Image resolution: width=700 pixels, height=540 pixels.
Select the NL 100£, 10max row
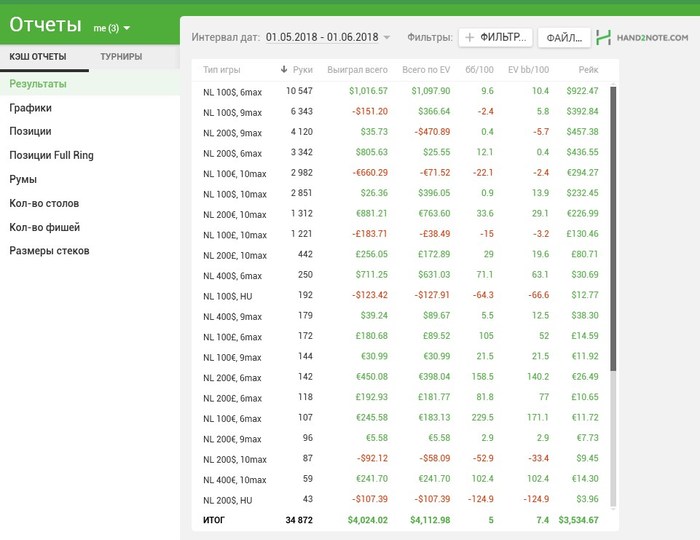click(x=400, y=234)
